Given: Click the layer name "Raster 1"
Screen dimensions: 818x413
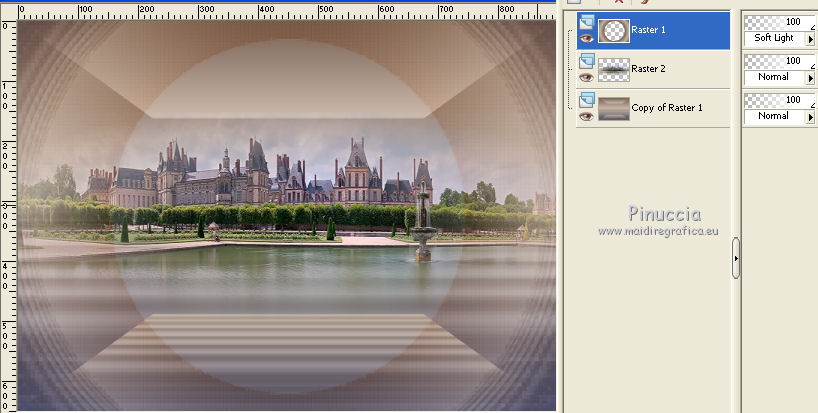Looking at the screenshot, I should tap(648, 30).
